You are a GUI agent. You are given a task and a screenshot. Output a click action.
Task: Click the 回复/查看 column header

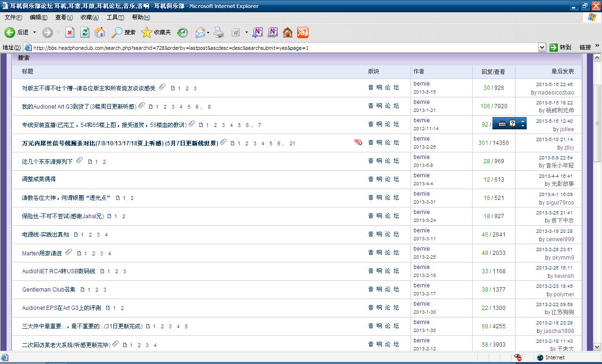point(493,71)
